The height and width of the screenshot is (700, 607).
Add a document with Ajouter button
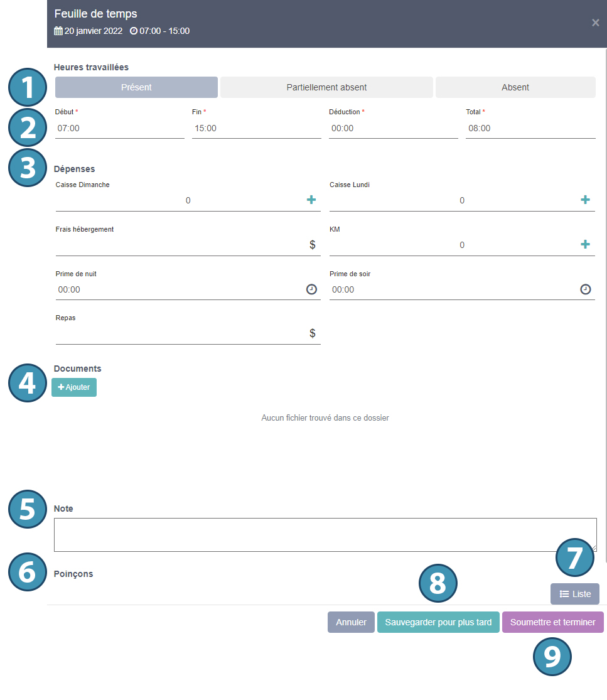pos(74,387)
